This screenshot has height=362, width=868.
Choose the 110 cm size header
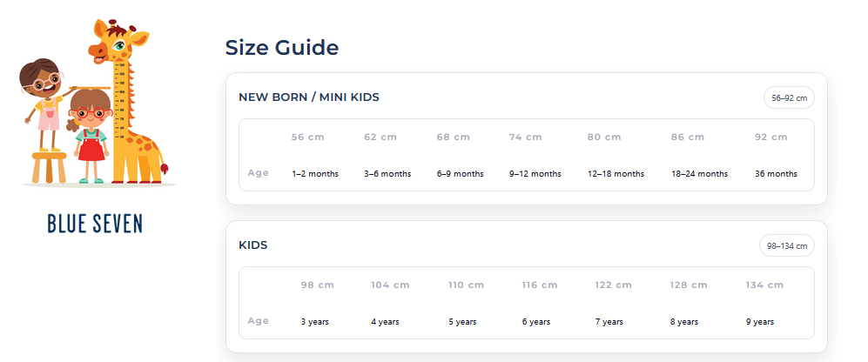466,285
